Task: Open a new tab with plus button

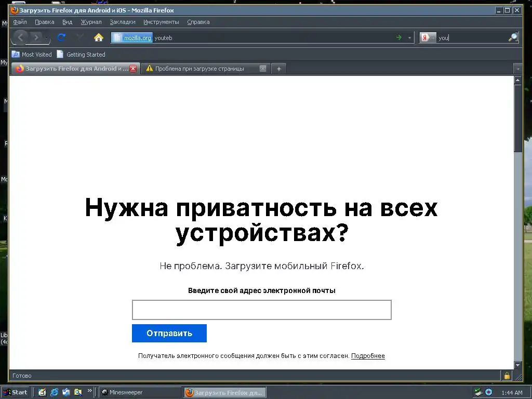Action: pyautogui.click(x=279, y=69)
